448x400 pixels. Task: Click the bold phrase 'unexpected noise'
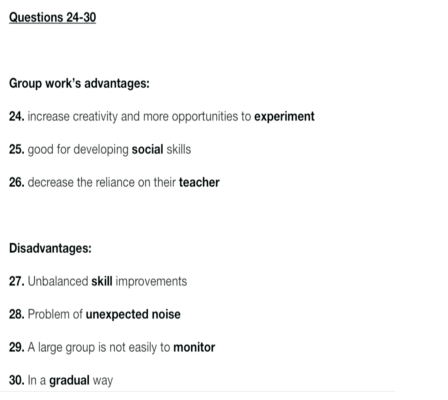tap(133, 314)
